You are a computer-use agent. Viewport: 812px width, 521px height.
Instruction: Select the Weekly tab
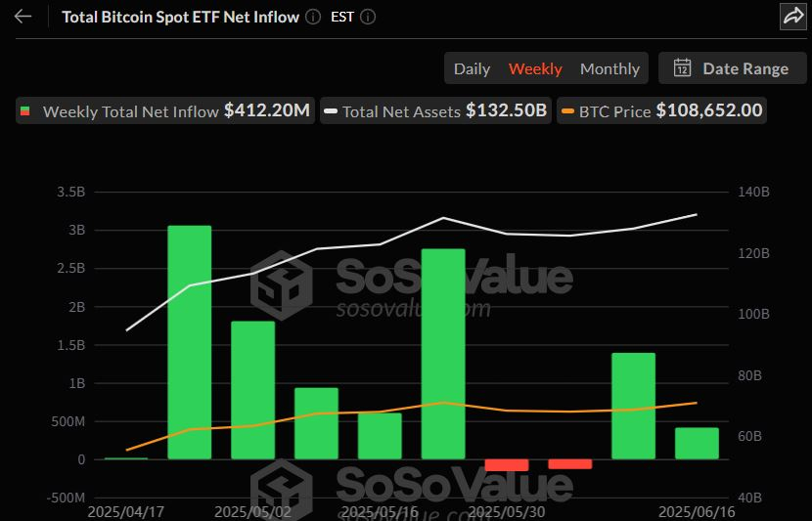point(535,68)
